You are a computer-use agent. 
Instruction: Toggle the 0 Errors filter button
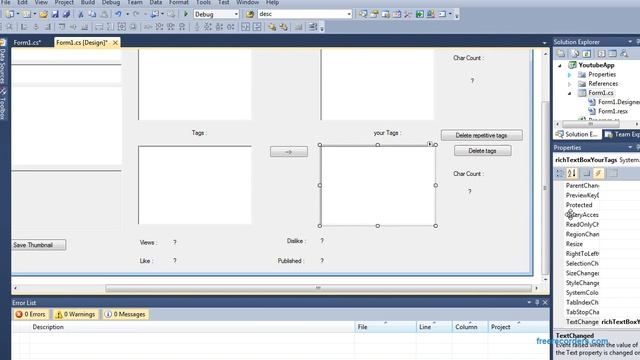tap(31, 314)
